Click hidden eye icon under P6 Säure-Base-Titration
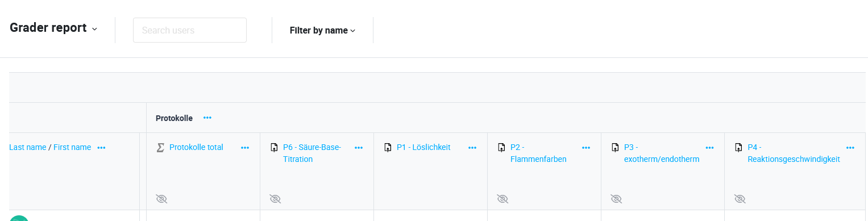 (x=275, y=199)
